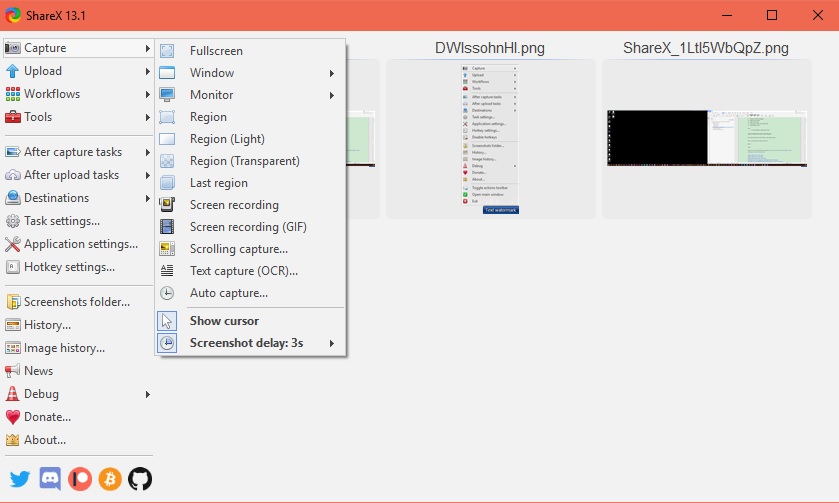This screenshot has height=503, width=839.
Task: Click the Last region icon
Action: [x=167, y=182]
